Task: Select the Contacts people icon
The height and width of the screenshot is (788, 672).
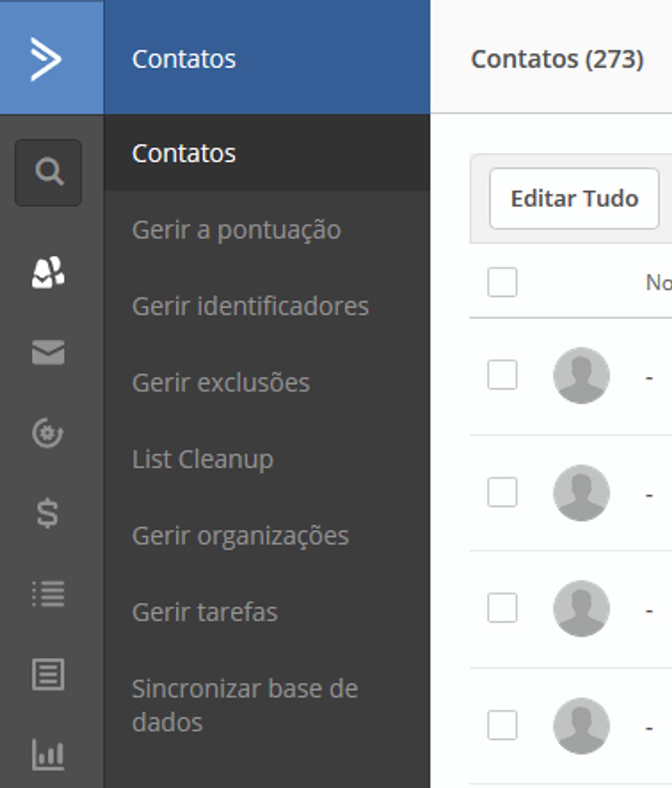Action: [x=48, y=272]
